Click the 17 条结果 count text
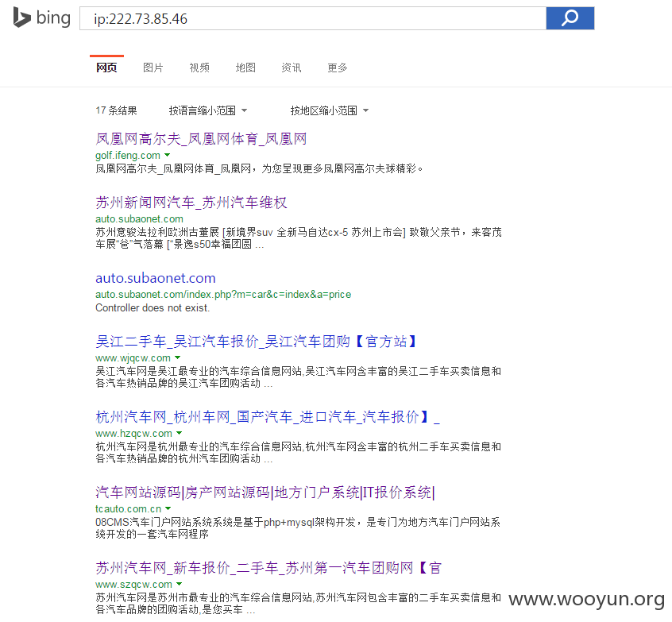 (116, 110)
